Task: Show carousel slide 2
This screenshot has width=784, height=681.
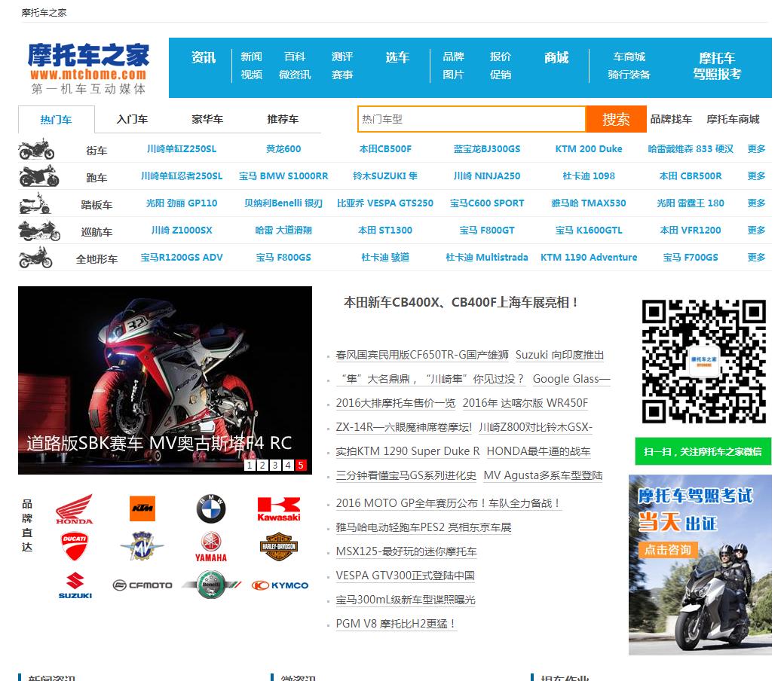Action: [262, 465]
